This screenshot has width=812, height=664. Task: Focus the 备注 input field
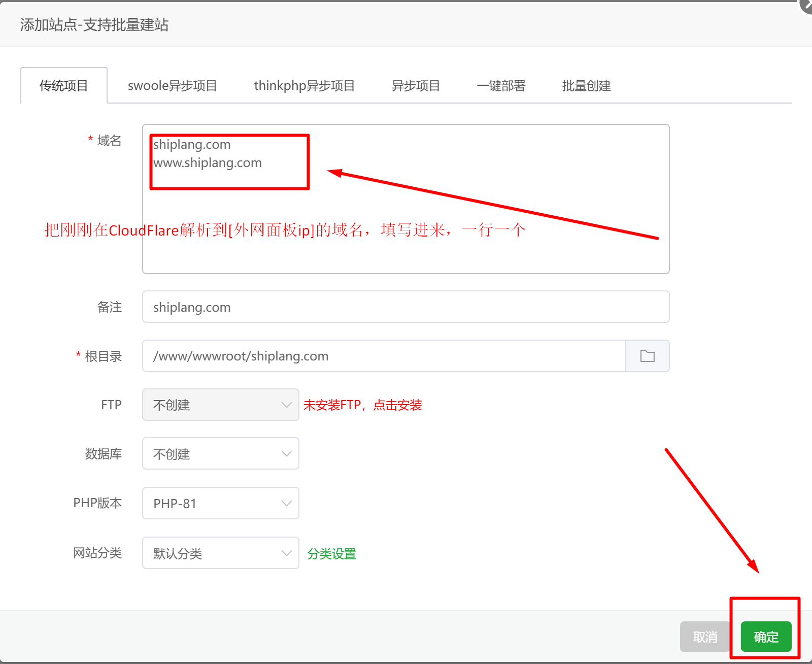[405, 307]
